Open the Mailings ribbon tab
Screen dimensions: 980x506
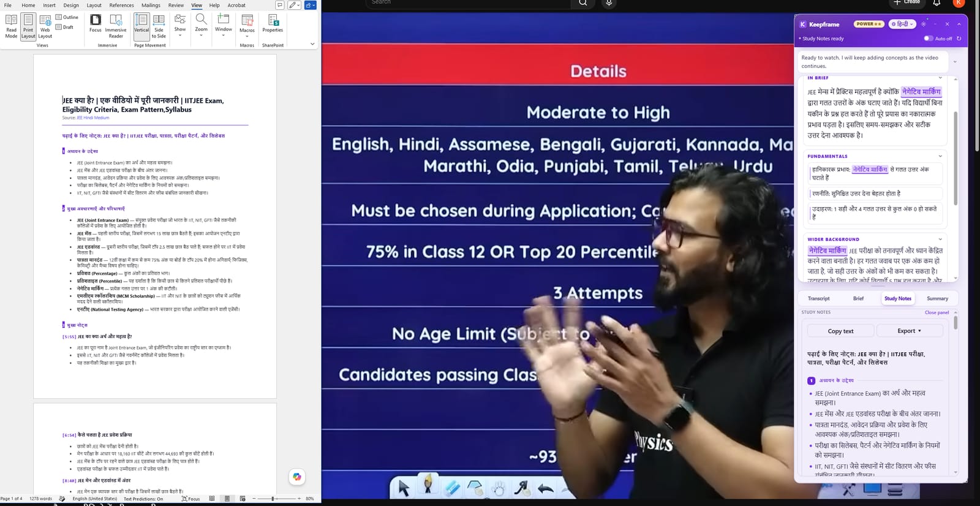pyautogui.click(x=151, y=5)
